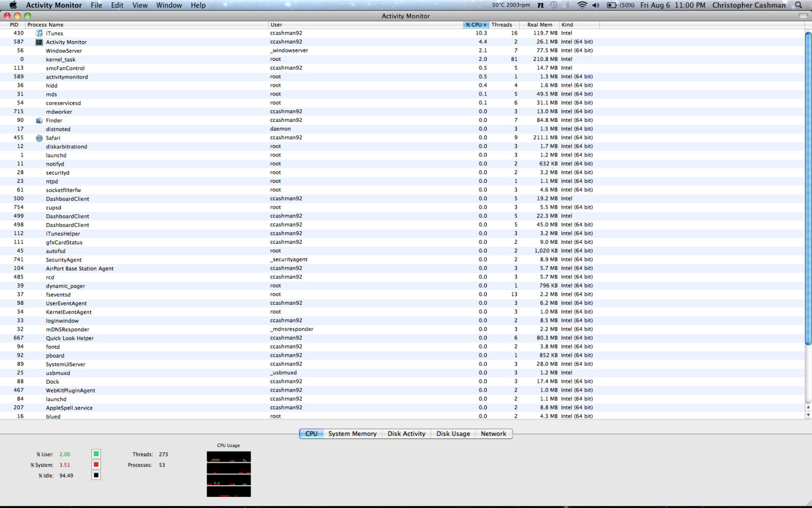Change the red % System color swatch
Image resolution: width=812 pixels, height=508 pixels.
pos(96,464)
